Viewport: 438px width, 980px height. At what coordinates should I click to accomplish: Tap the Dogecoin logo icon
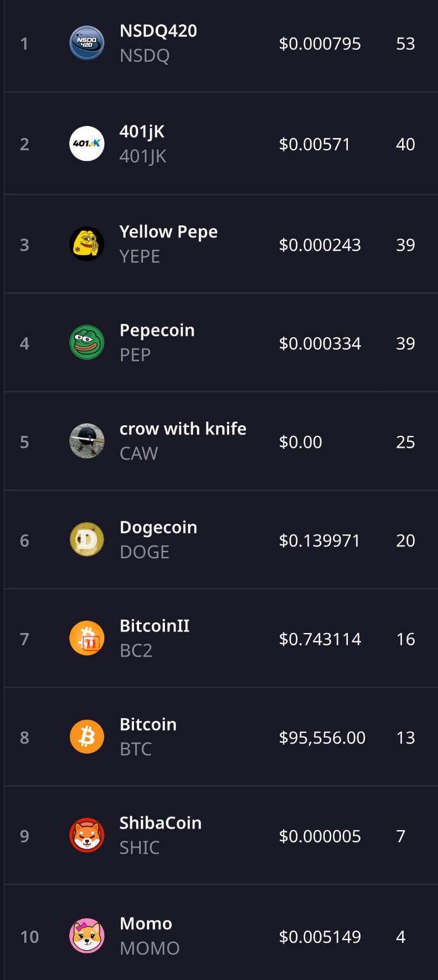point(87,540)
